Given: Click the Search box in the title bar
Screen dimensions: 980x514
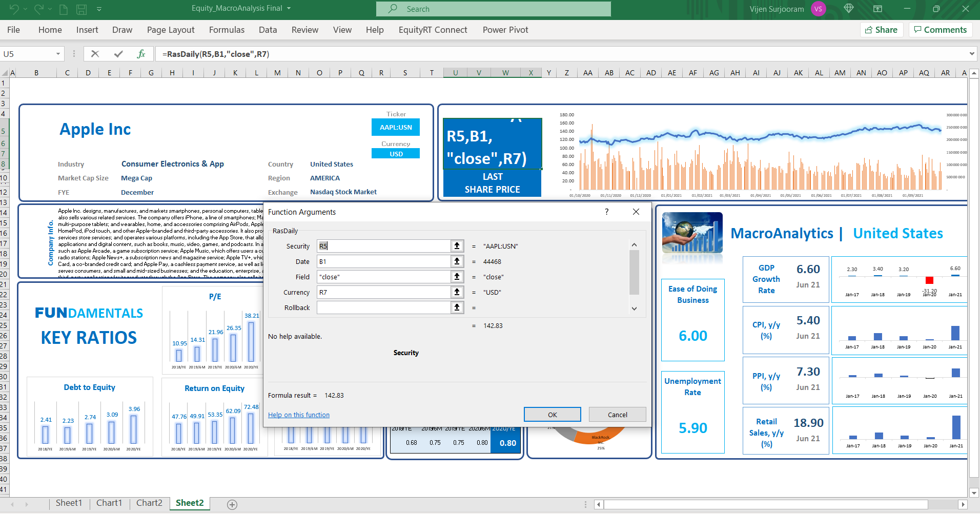Looking at the screenshot, I should (x=493, y=9).
